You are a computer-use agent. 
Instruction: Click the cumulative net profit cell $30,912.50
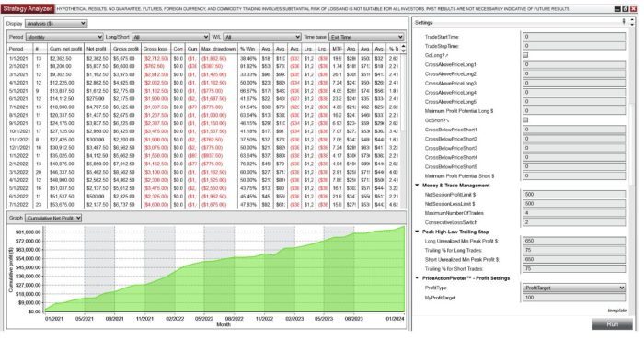[x=61, y=148]
